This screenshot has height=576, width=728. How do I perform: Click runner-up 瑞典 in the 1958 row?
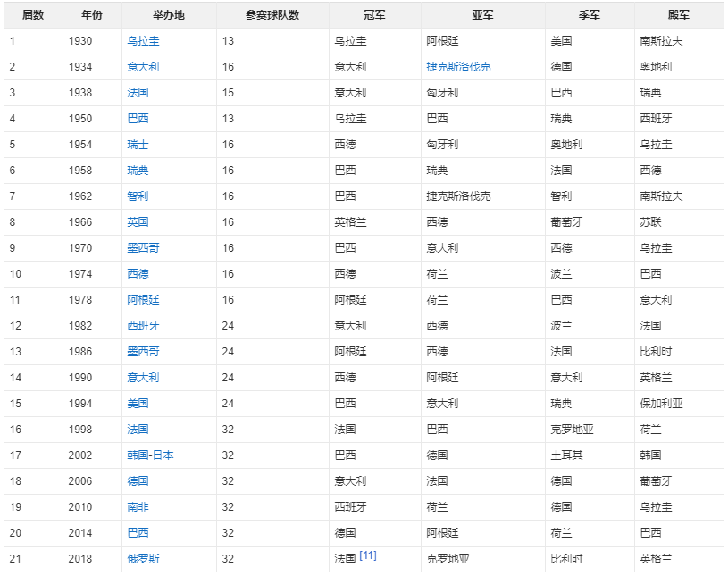[437, 171]
